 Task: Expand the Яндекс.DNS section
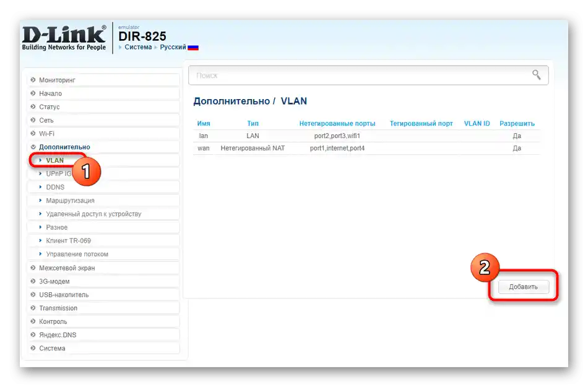pos(103,335)
